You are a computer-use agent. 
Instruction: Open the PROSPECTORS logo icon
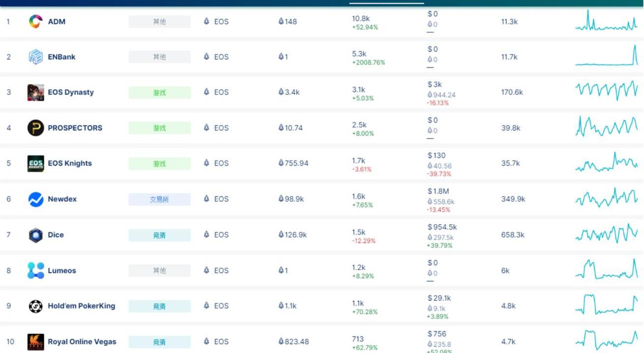[36, 128]
